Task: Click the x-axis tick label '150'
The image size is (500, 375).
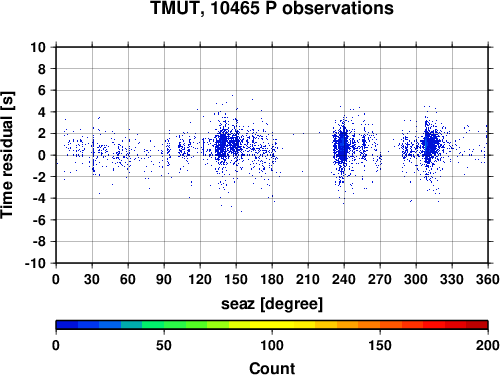Action: click(236, 279)
